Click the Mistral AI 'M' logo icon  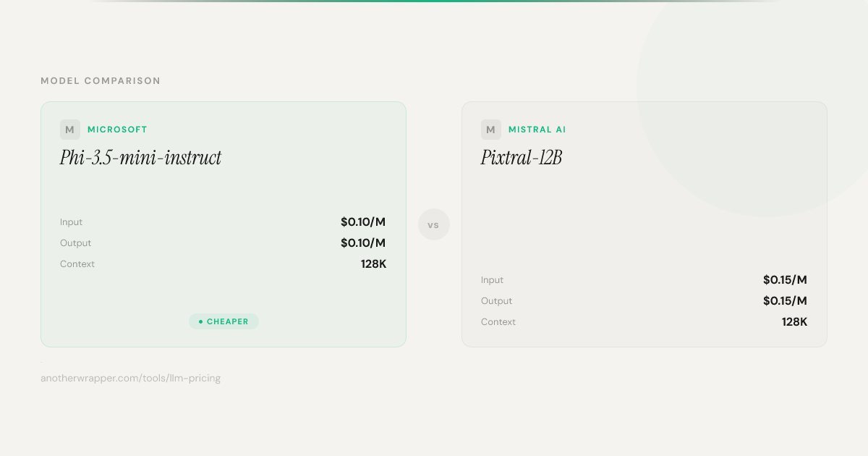point(491,130)
